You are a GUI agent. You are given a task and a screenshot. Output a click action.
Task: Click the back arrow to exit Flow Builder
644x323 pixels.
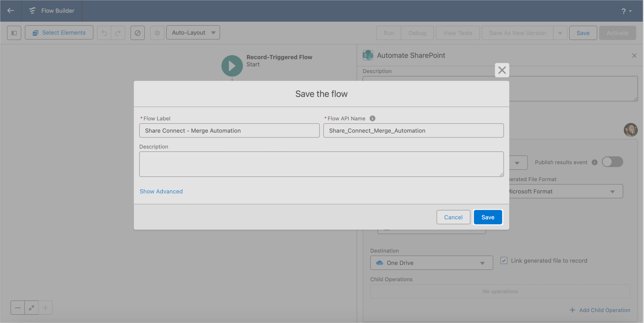[x=11, y=11]
